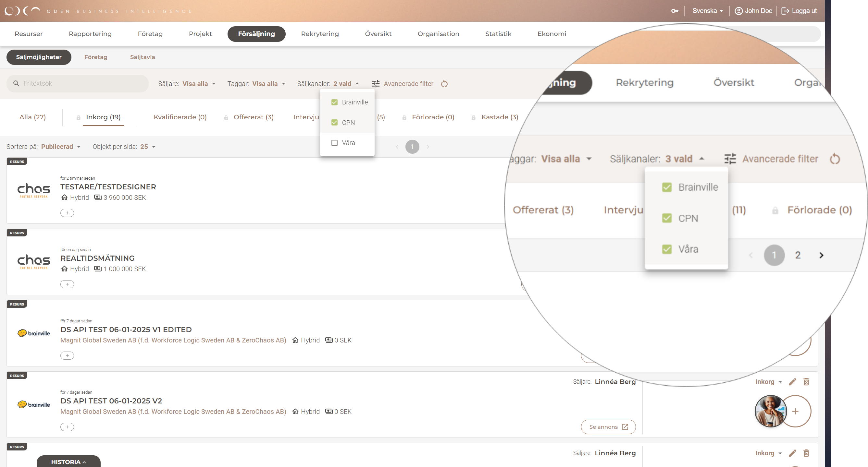
Task: Add a seller with the circular plus button
Action: [795, 411]
